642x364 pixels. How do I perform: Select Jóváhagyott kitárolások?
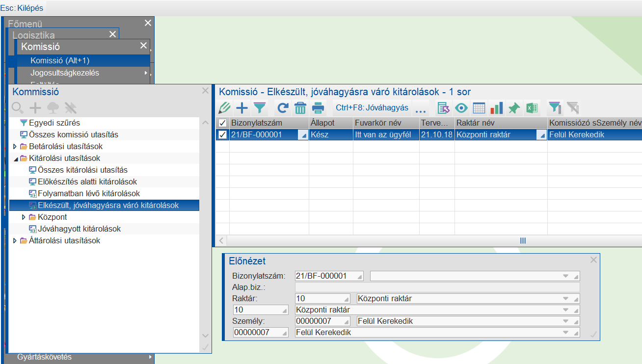pos(79,229)
